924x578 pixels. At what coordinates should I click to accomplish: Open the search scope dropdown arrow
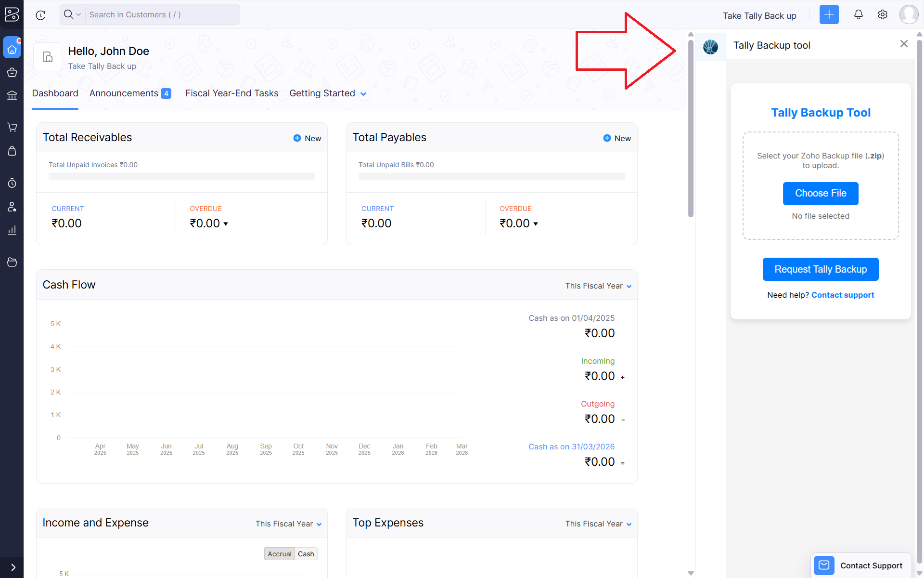point(78,14)
